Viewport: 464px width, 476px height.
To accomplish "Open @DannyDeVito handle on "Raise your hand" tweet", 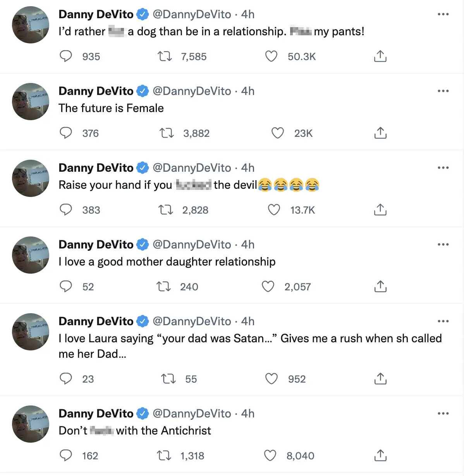I will pos(192,168).
